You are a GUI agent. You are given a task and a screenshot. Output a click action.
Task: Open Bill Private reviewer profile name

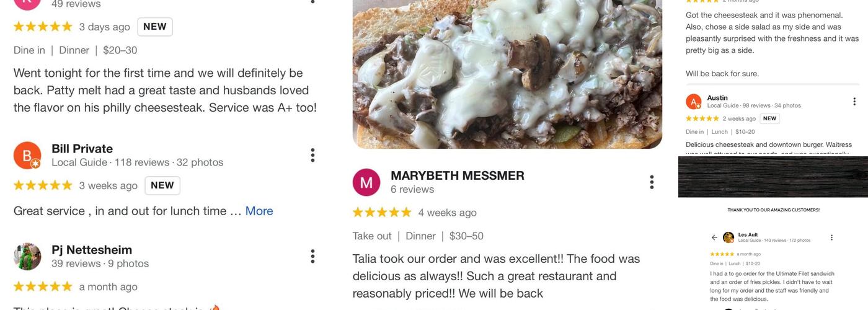point(82,149)
